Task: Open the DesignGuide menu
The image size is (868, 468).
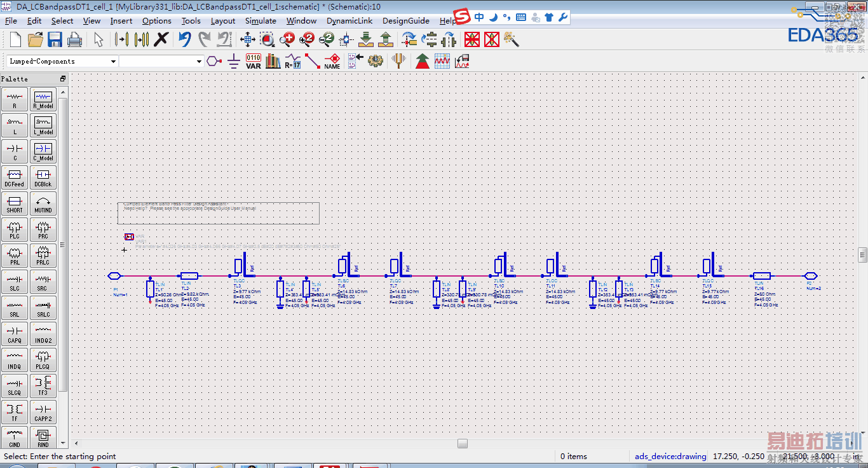Action: 406,20
